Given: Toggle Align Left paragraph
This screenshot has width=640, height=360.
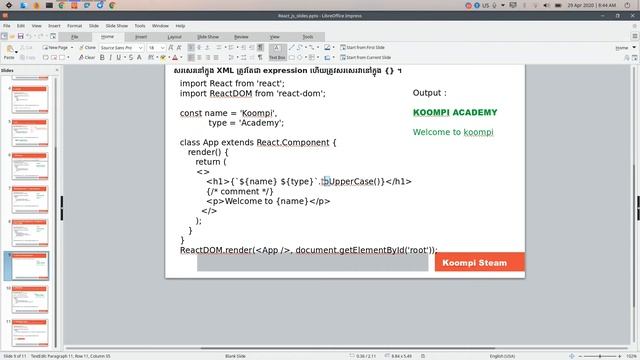Looking at the screenshot, I should pos(191,58).
